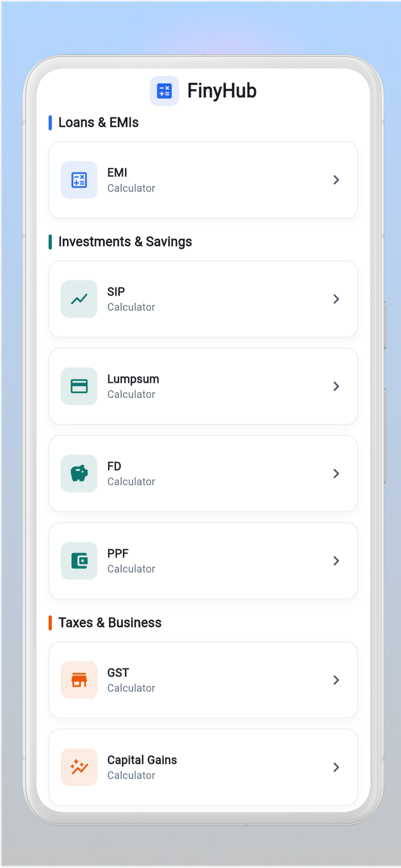Tap the chevron beside Capital Gains

tap(336, 768)
